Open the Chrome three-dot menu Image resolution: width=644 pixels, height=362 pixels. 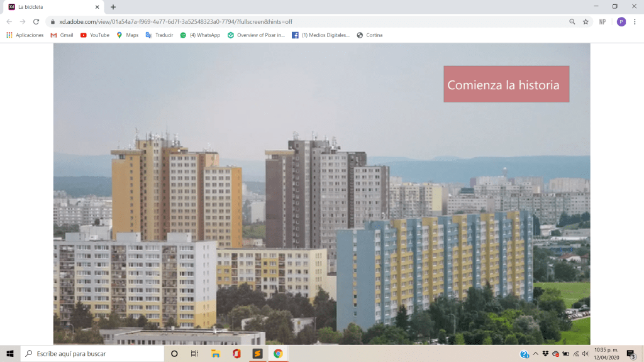635,21
